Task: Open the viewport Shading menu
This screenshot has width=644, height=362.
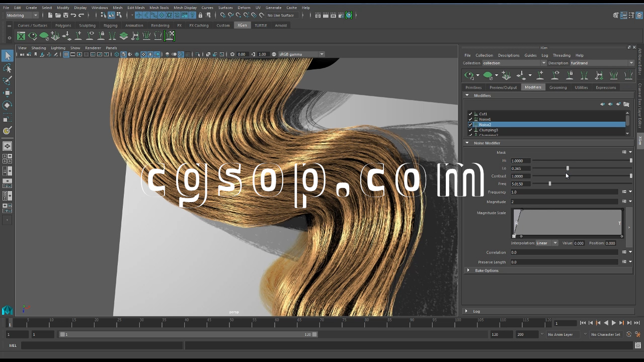Action: coord(39,48)
